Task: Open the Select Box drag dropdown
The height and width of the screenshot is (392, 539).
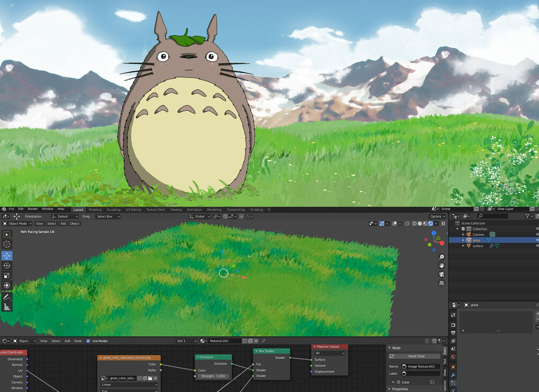Action: (x=108, y=217)
